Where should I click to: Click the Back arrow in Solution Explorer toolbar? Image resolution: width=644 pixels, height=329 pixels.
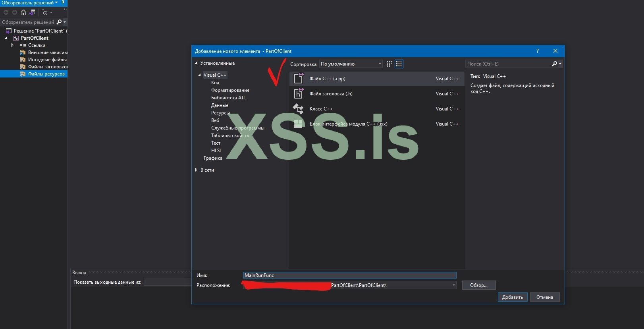tap(6, 12)
